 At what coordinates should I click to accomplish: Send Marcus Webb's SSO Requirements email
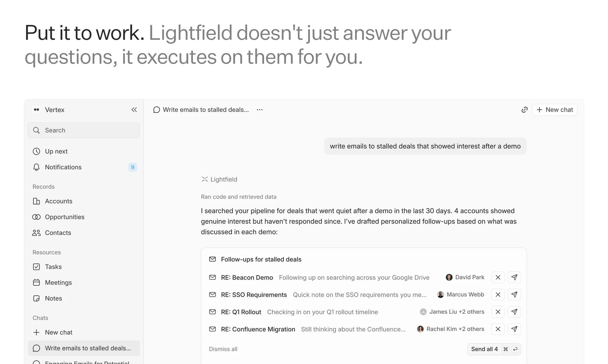pyautogui.click(x=514, y=294)
